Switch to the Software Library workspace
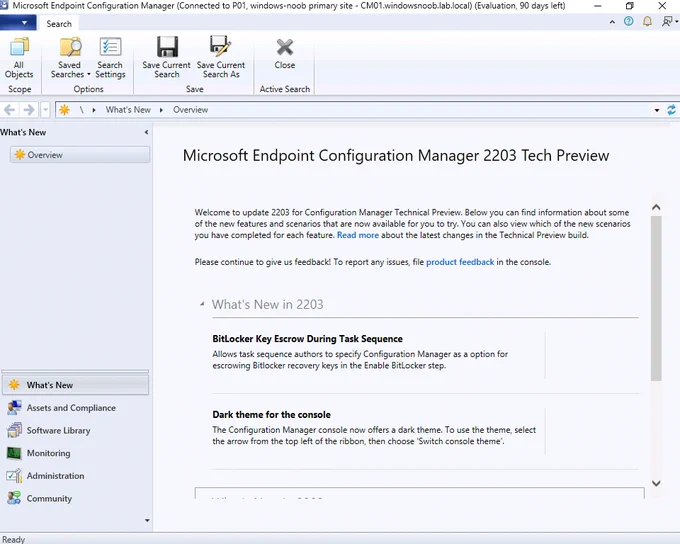This screenshot has width=680, height=544. (x=75, y=430)
